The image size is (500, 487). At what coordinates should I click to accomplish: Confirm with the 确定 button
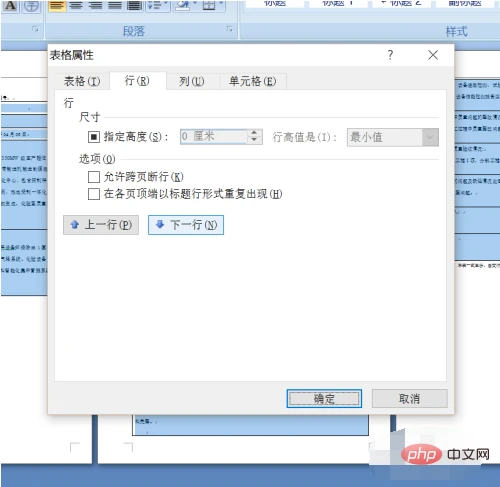click(x=324, y=399)
